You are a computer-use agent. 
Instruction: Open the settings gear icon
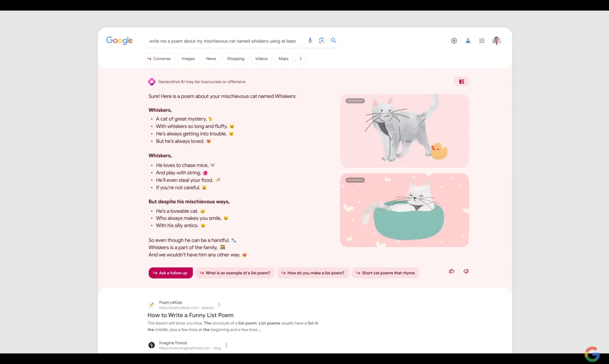point(454,41)
